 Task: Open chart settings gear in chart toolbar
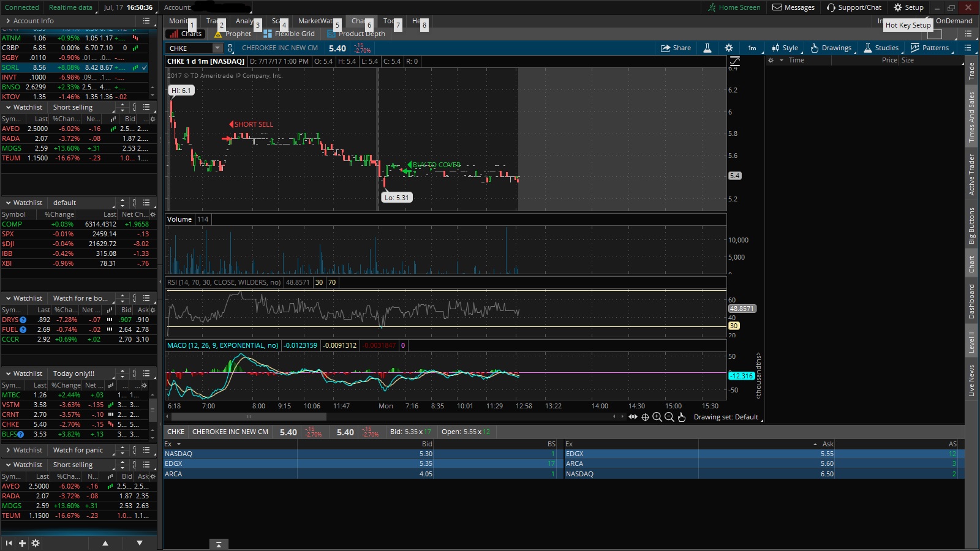pos(728,48)
